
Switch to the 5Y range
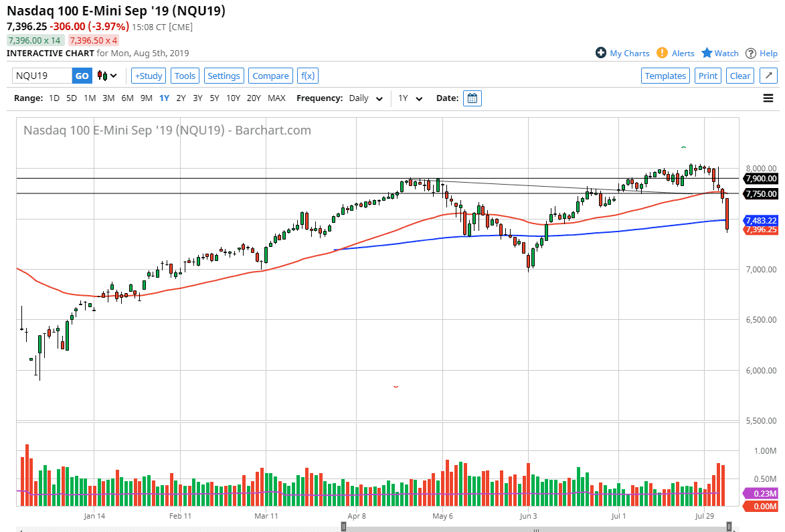point(214,98)
